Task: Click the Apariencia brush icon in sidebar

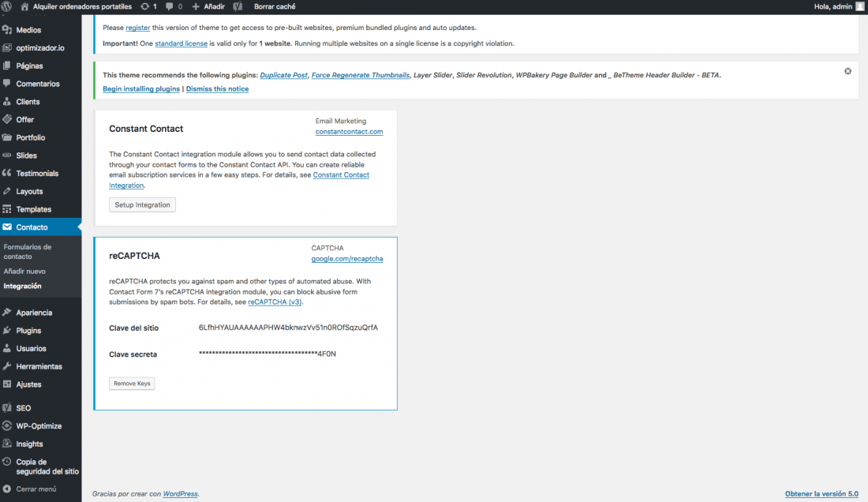Action: click(7, 312)
